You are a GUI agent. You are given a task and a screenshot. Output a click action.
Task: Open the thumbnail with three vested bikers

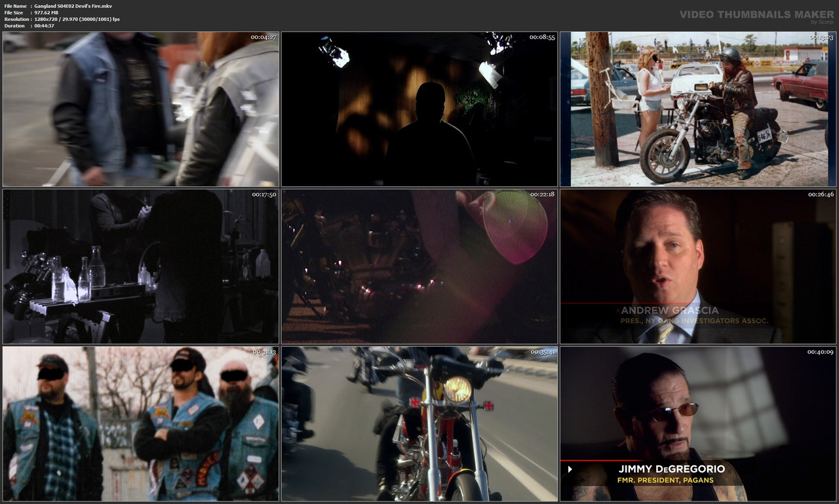pyautogui.click(x=141, y=424)
